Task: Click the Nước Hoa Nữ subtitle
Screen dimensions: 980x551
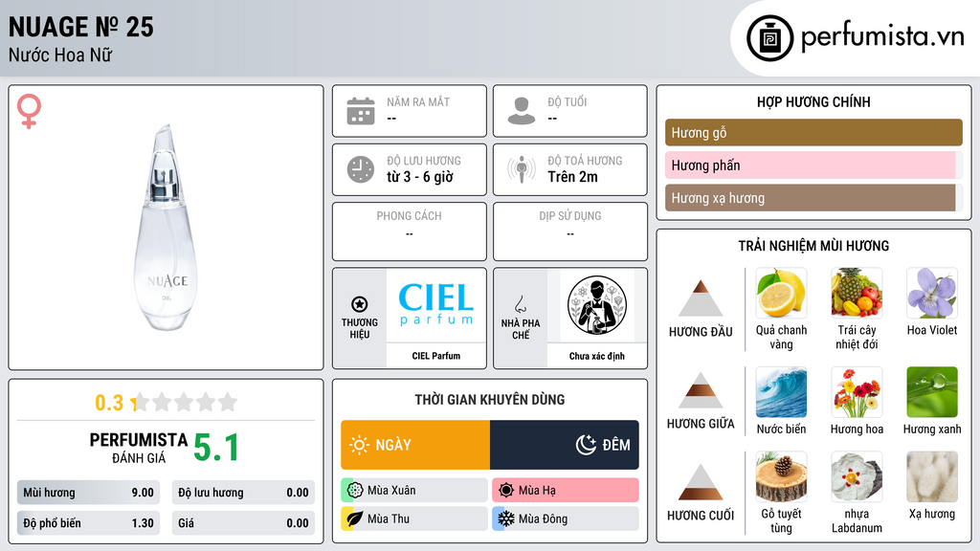Action: [60, 55]
